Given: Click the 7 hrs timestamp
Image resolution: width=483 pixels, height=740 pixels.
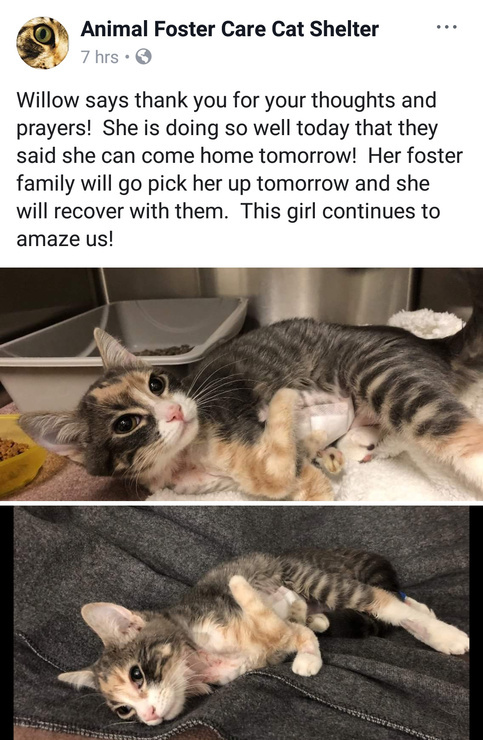Looking at the screenshot, I should click(100, 57).
